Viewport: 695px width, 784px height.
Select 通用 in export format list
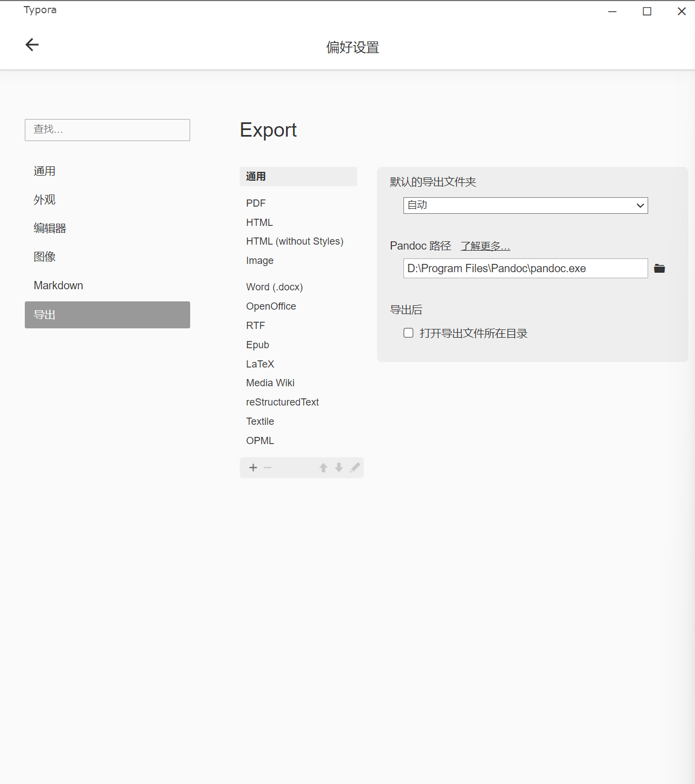(x=298, y=176)
